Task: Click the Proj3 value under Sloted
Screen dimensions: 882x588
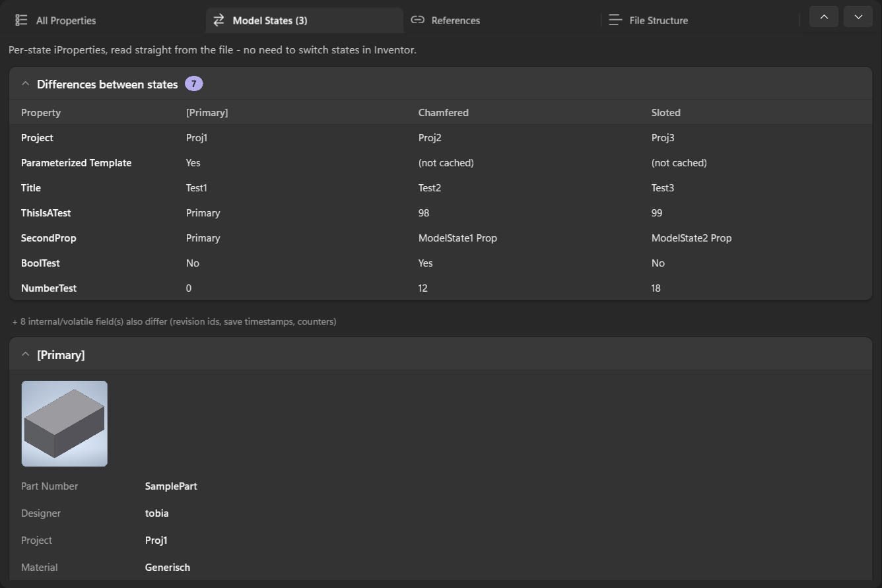Action: point(663,138)
